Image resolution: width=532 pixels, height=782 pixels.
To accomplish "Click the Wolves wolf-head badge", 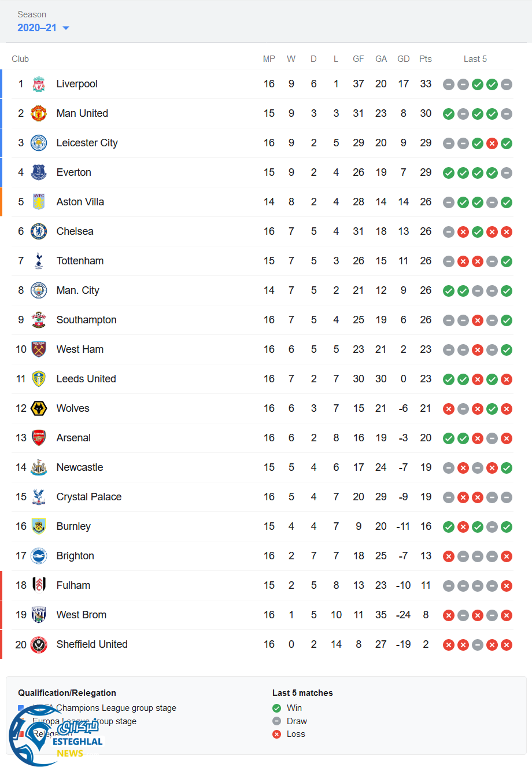I will point(39,409).
